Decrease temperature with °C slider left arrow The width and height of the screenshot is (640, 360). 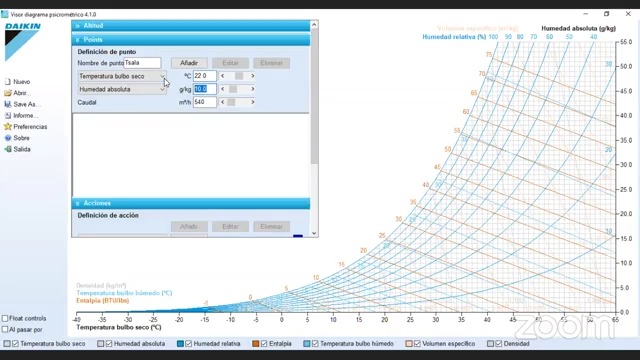(222, 76)
